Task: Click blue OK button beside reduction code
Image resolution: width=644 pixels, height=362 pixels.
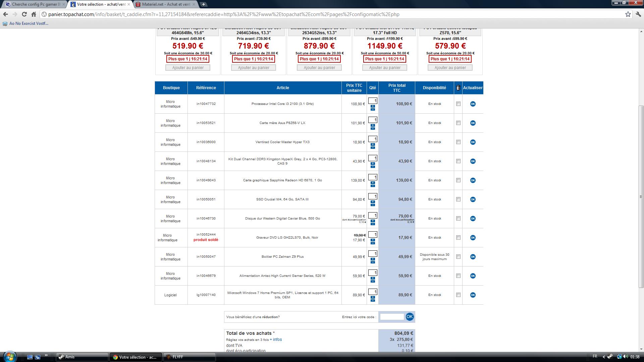Action: point(410,317)
